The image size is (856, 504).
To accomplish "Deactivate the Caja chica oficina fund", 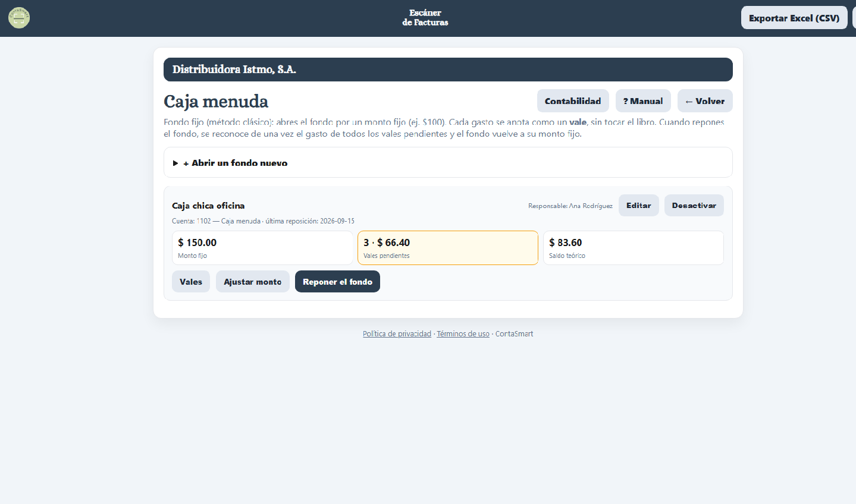I will click(x=694, y=206).
